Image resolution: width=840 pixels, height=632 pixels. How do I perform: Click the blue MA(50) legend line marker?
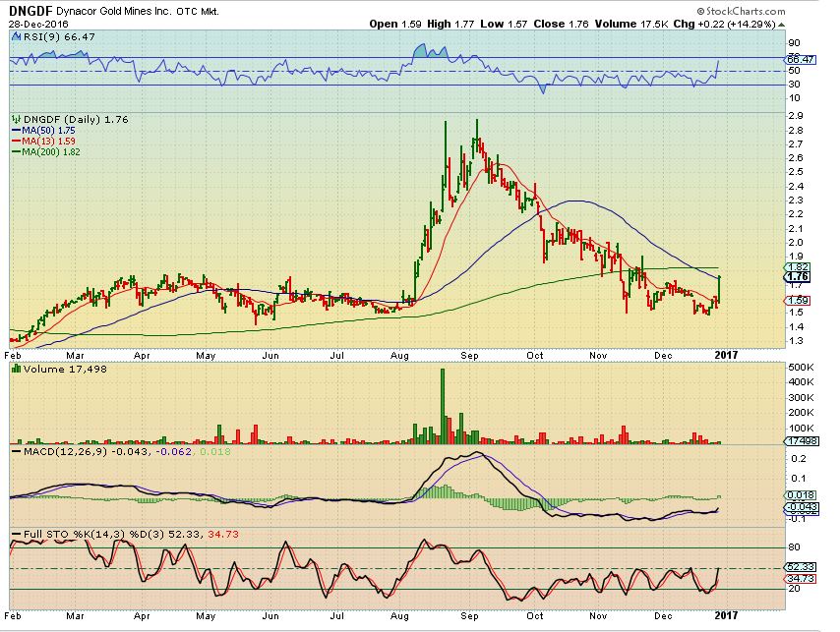point(15,130)
